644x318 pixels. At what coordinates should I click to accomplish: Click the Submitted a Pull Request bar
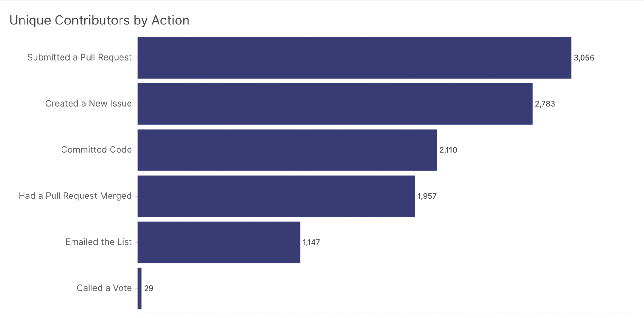point(354,58)
